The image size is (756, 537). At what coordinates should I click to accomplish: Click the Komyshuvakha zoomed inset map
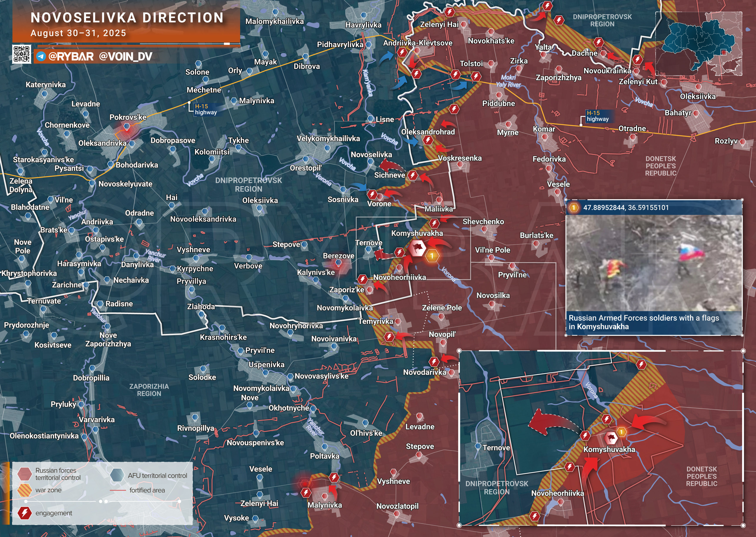pos(601,438)
